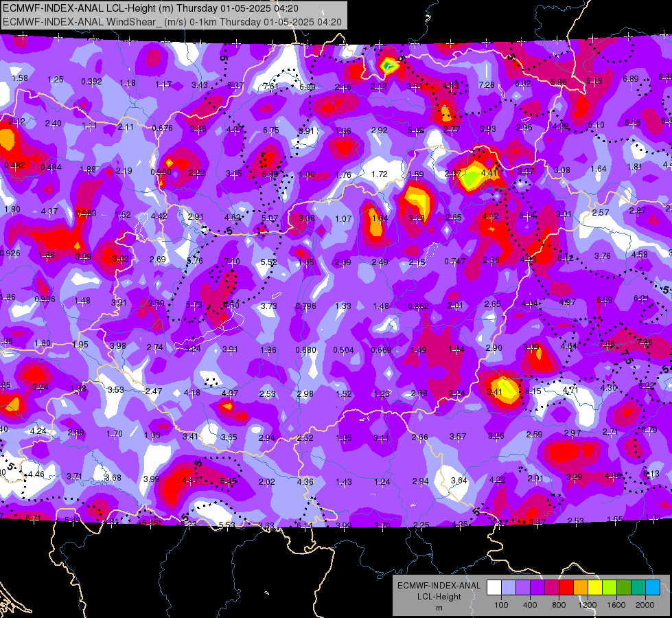The image size is (672, 618).
Task: Click the 1200 tick label in legend
Action: pyautogui.click(x=587, y=605)
